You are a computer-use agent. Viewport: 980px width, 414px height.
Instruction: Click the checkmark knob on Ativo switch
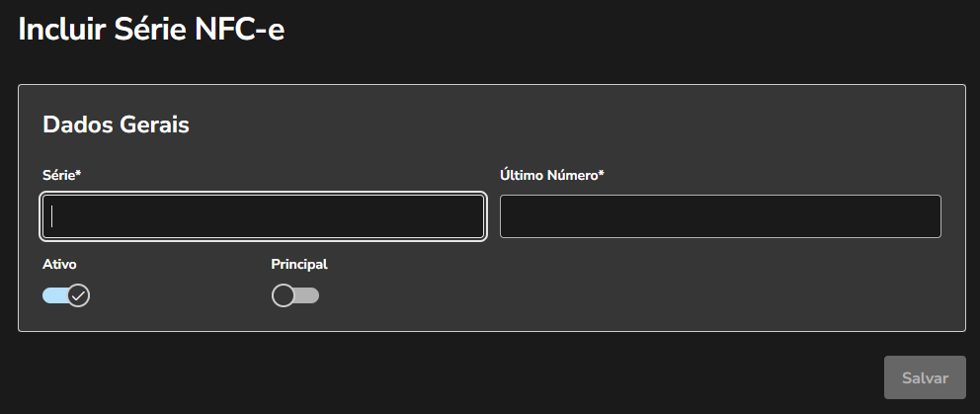[x=78, y=295]
